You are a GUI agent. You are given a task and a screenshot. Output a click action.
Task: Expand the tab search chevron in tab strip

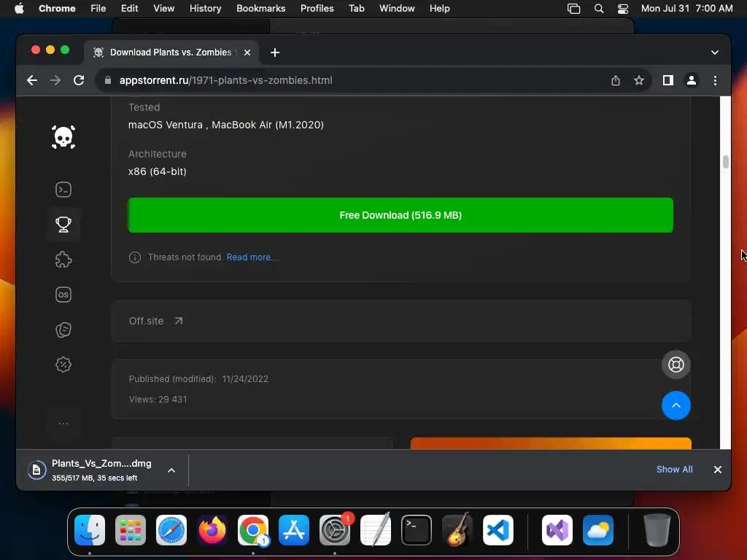coord(715,52)
